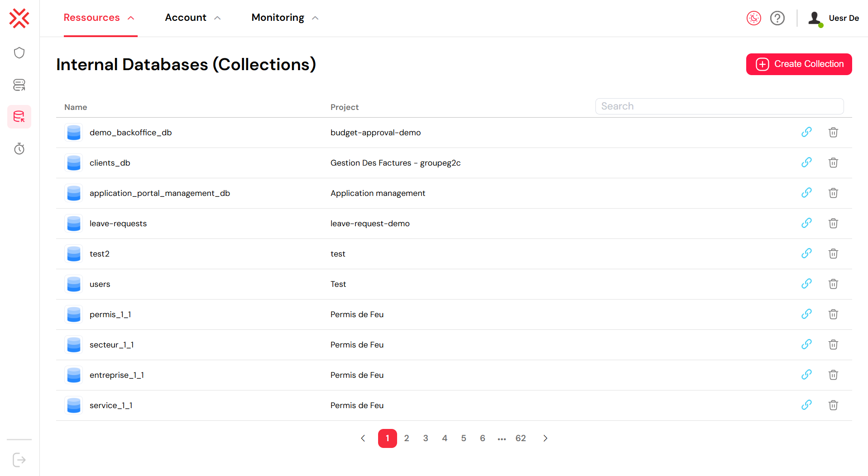The image size is (868, 476).
Task: Open the timer/monitoring sidebar icon
Action: click(x=19, y=148)
